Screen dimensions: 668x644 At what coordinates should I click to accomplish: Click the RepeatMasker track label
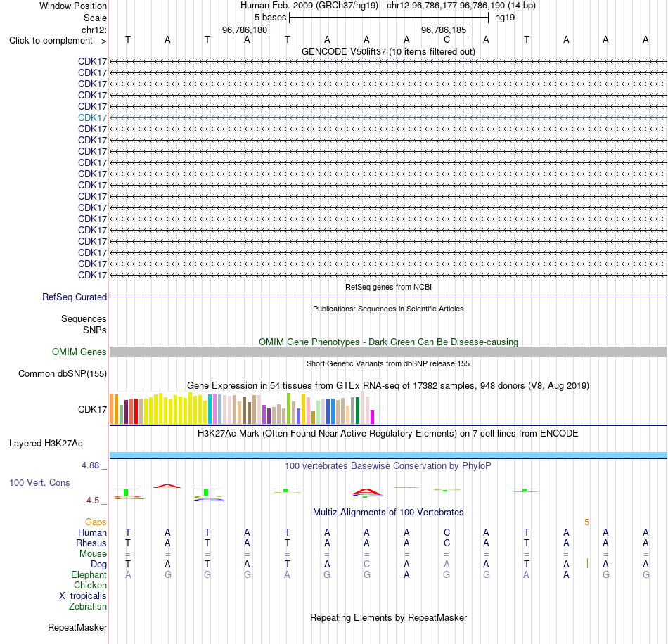77,627
